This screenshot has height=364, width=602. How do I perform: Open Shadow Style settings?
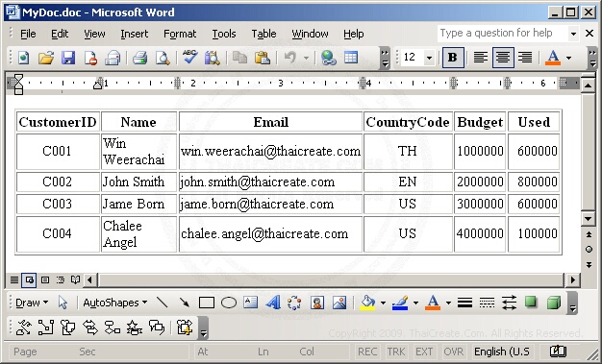pyautogui.click(x=531, y=303)
